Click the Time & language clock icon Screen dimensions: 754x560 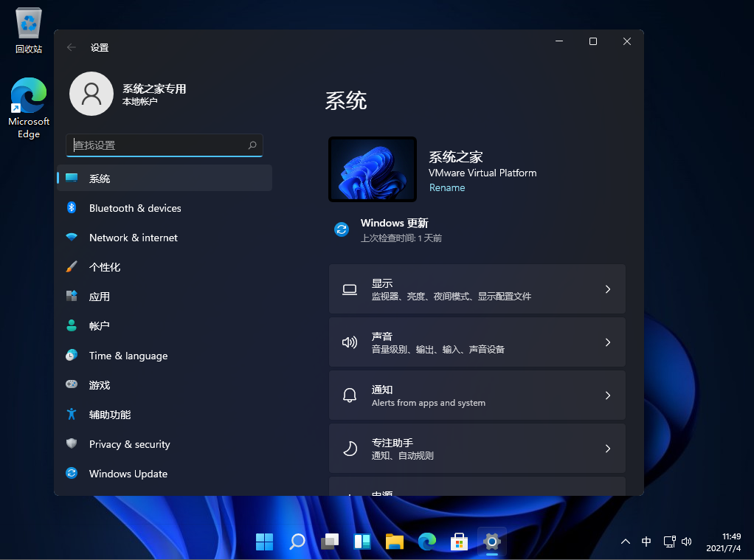pyautogui.click(x=72, y=355)
